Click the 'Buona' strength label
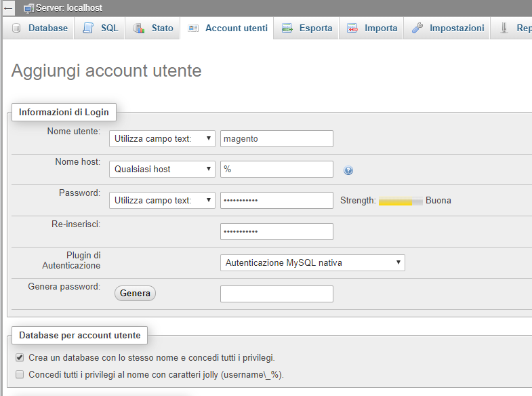Screen dimensions: 532x396 [438, 201]
